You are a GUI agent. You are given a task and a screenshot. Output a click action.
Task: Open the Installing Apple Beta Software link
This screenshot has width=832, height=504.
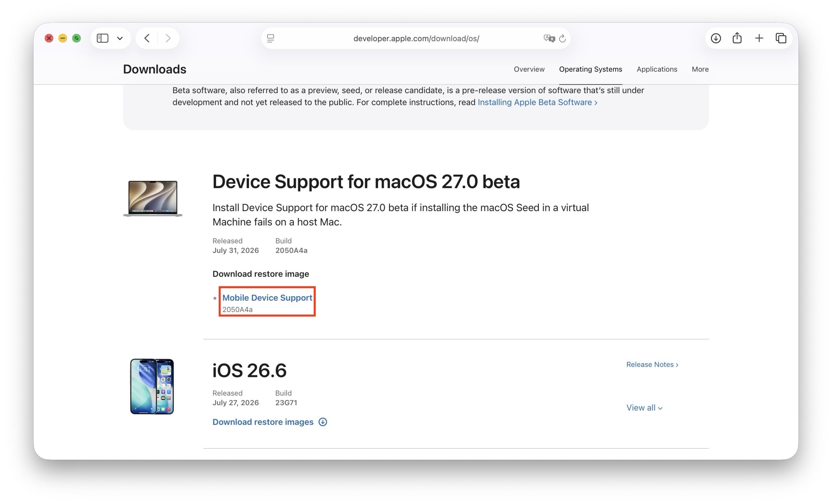coord(537,102)
